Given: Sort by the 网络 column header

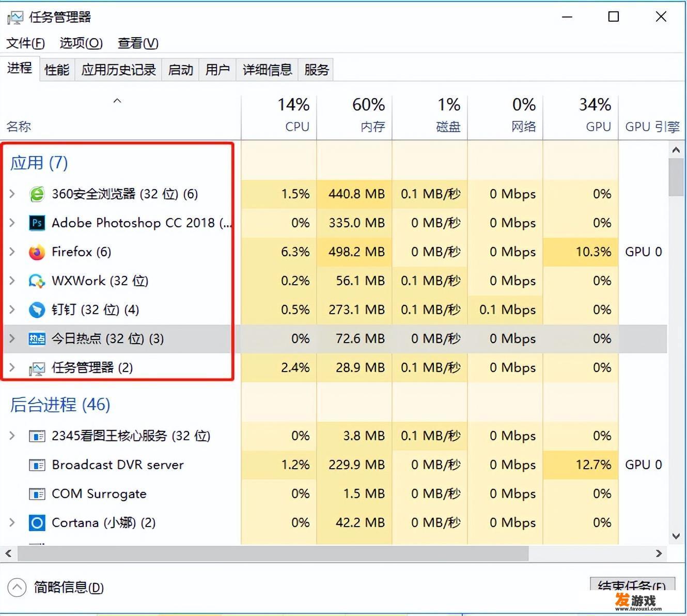Looking at the screenshot, I should (x=505, y=118).
